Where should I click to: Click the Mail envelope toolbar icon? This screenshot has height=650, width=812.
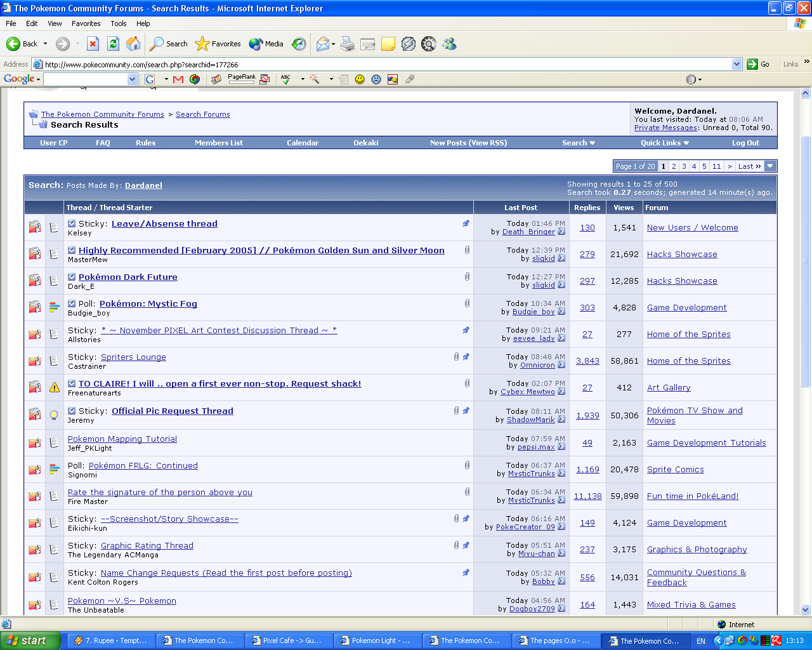coord(323,44)
